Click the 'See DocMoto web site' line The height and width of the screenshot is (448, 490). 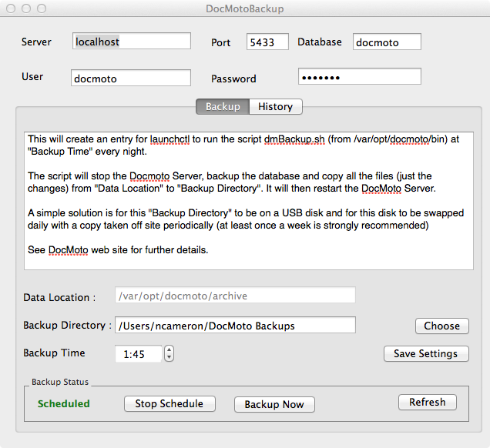118,250
